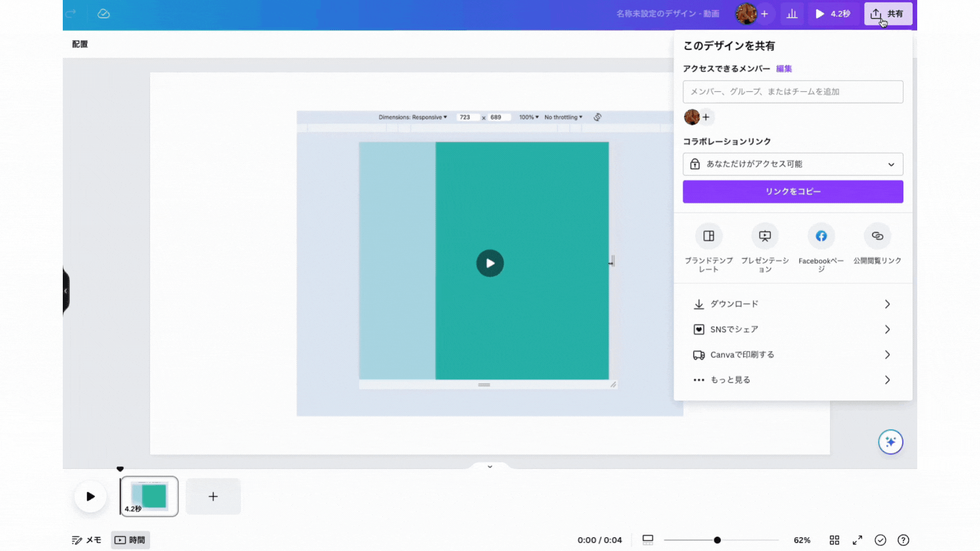
Task: Toggle the メモ notes panel
Action: tap(87, 540)
